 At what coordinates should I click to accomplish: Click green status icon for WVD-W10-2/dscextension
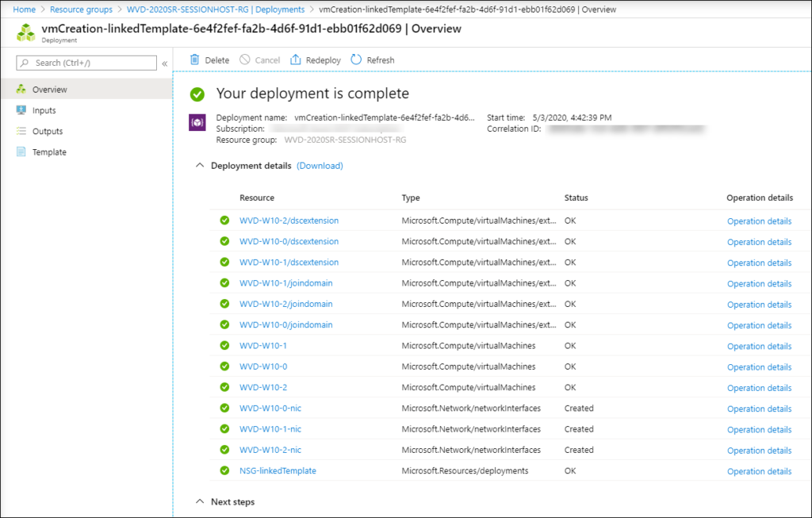tap(224, 221)
